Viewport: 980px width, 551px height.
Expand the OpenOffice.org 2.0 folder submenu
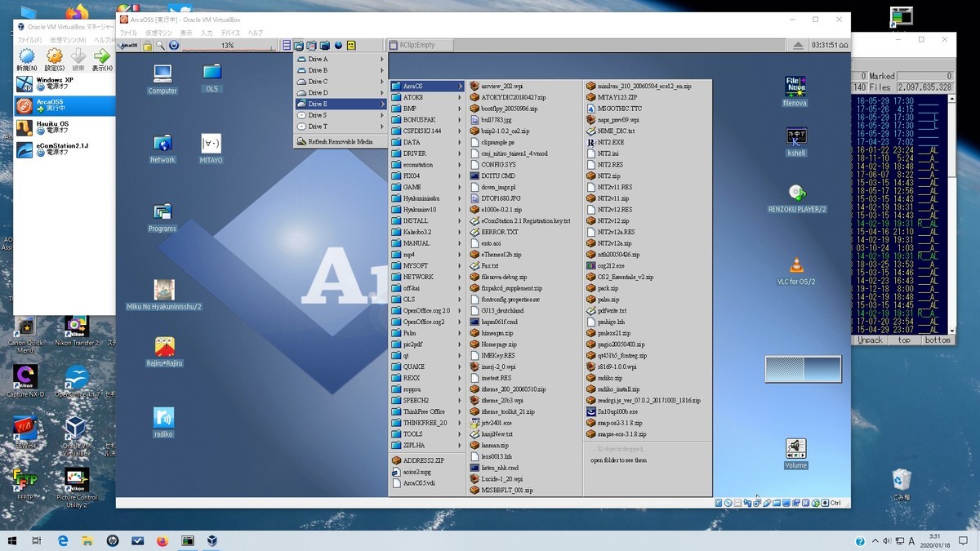pyautogui.click(x=427, y=311)
